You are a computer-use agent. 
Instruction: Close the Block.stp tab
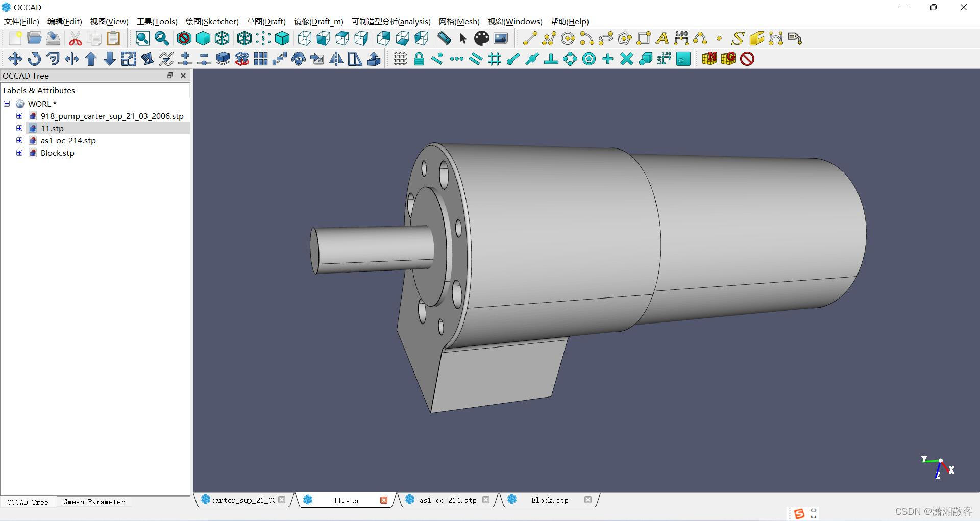(587, 500)
